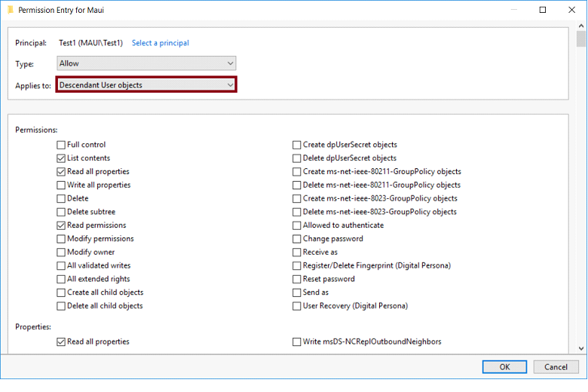Toggle the Delete subtree permission
This screenshot has width=588, height=392.
coord(61,213)
